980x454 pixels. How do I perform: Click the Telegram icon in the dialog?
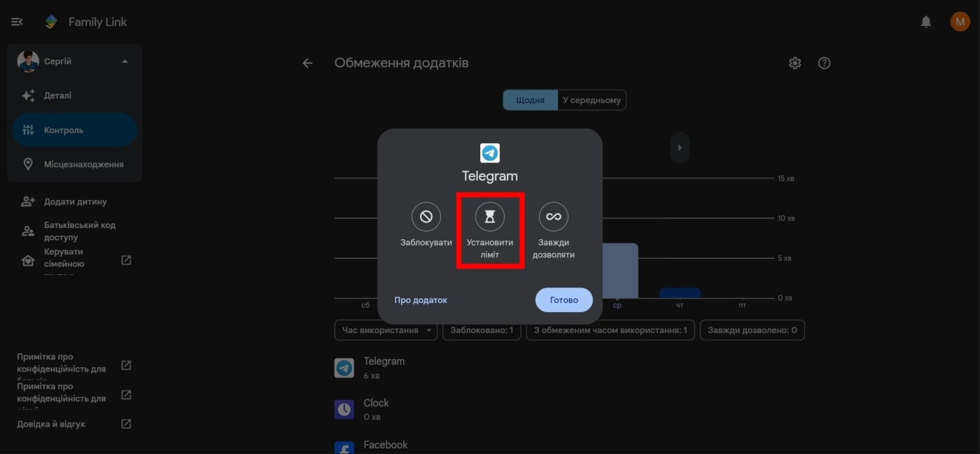pyautogui.click(x=490, y=153)
